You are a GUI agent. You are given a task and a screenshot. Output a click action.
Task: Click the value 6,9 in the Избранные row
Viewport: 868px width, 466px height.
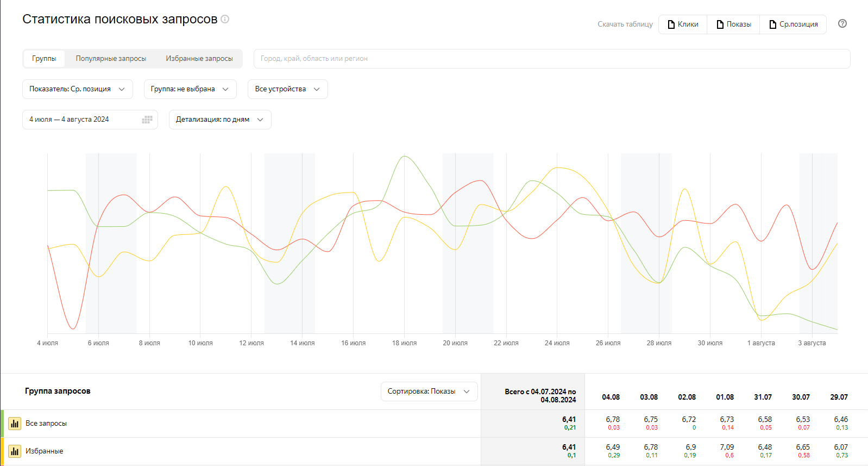click(691, 448)
